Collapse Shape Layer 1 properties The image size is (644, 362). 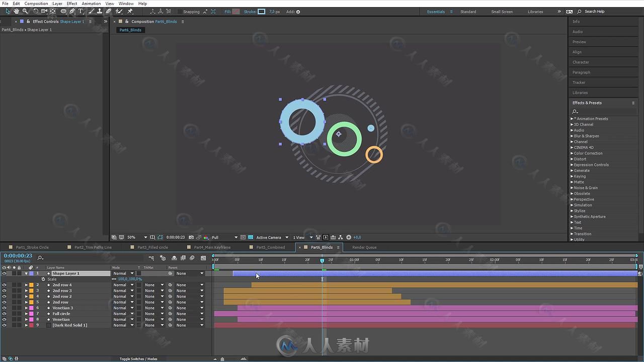26,274
